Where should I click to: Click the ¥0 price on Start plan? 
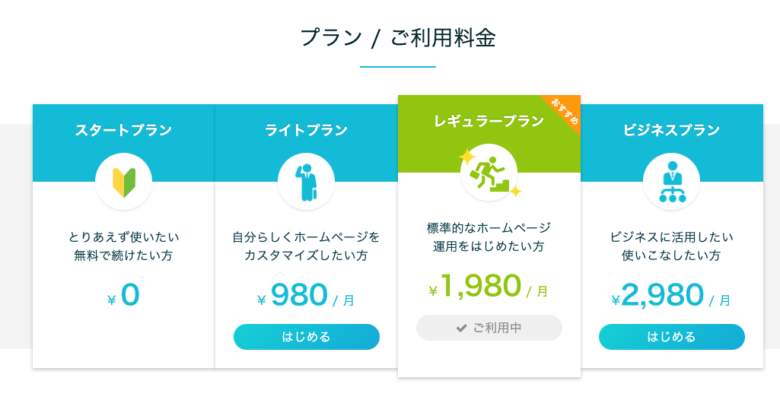[124, 296]
